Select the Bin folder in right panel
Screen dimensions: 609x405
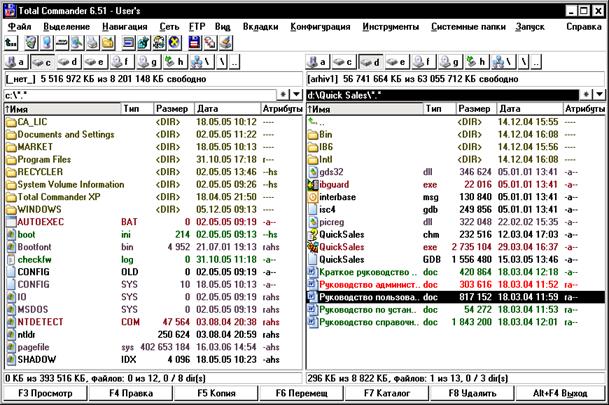[456, 134]
